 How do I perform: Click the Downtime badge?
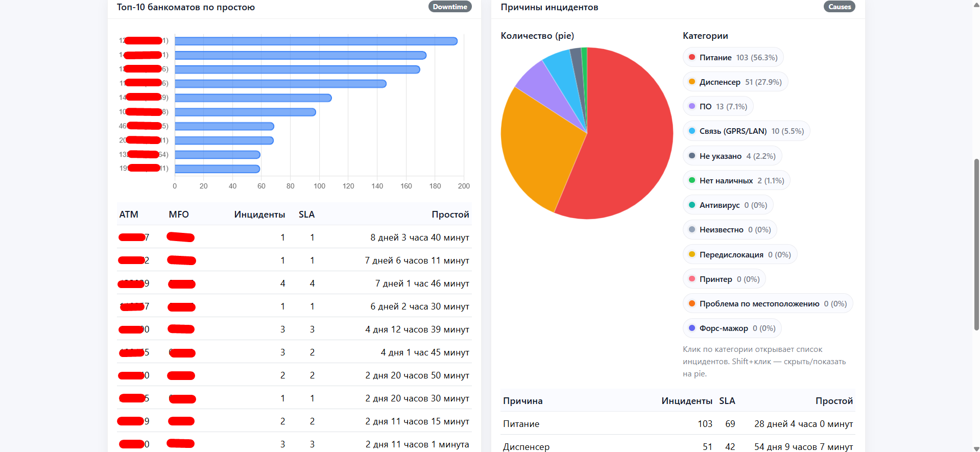click(449, 7)
